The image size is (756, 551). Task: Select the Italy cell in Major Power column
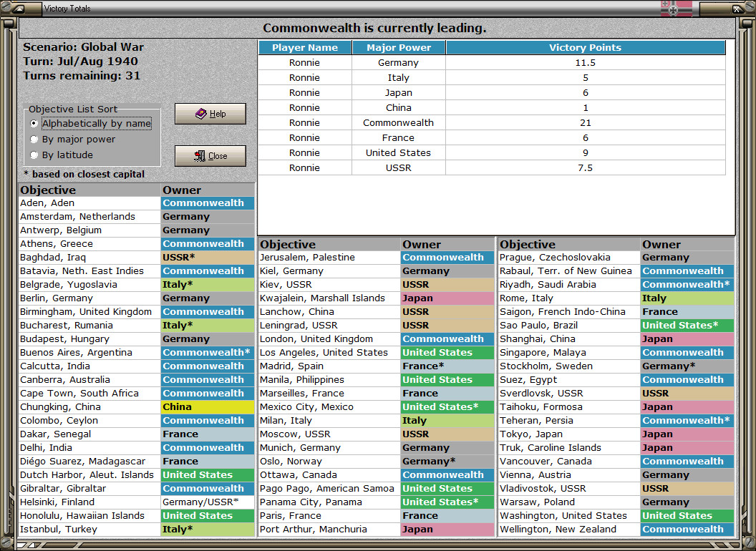click(398, 77)
